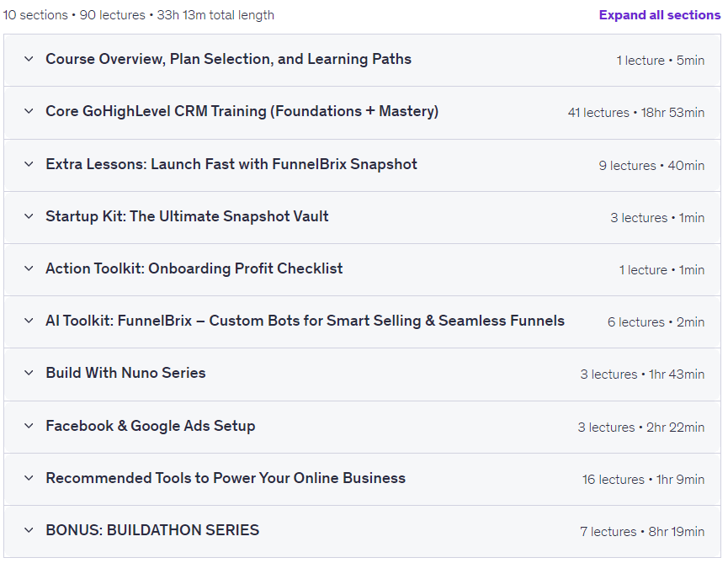Expand chevron for Build With Nuno Series

(29, 373)
